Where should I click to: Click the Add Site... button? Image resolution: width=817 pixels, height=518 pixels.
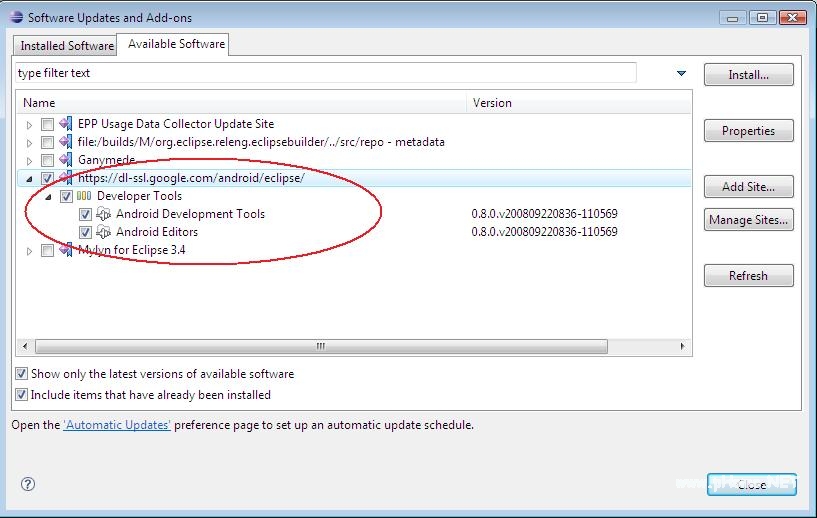[748, 187]
